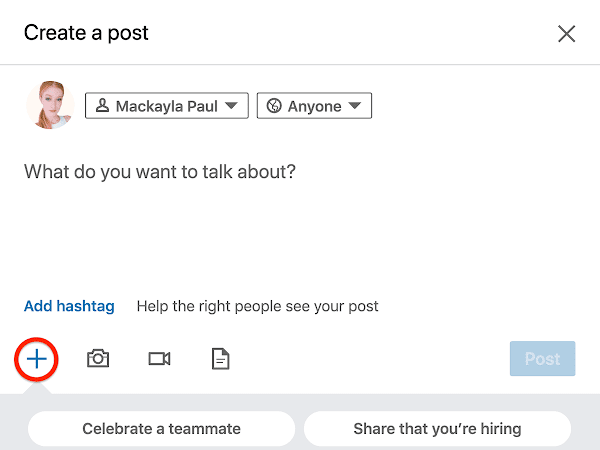Click the Add hashtag link

pos(69,306)
